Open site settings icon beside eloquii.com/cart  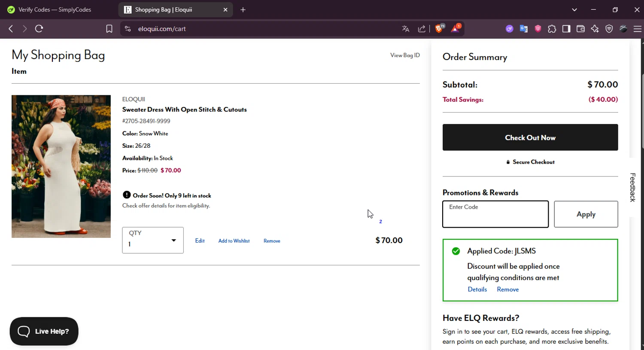click(x=128, y=29)
